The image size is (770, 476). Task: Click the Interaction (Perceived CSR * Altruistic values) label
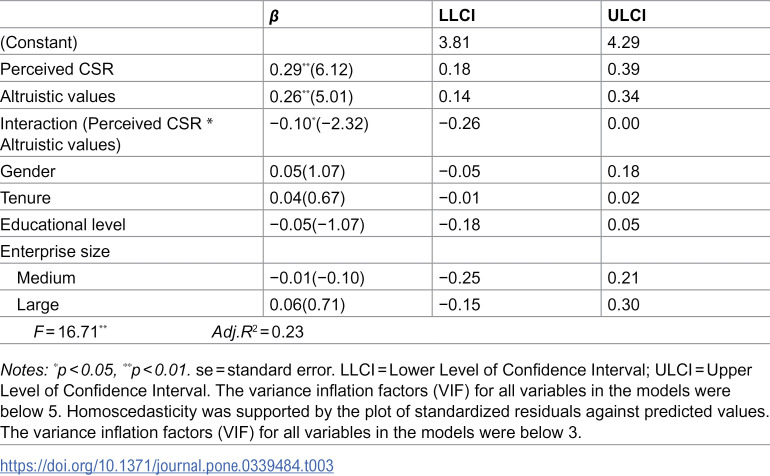(107, 134)
